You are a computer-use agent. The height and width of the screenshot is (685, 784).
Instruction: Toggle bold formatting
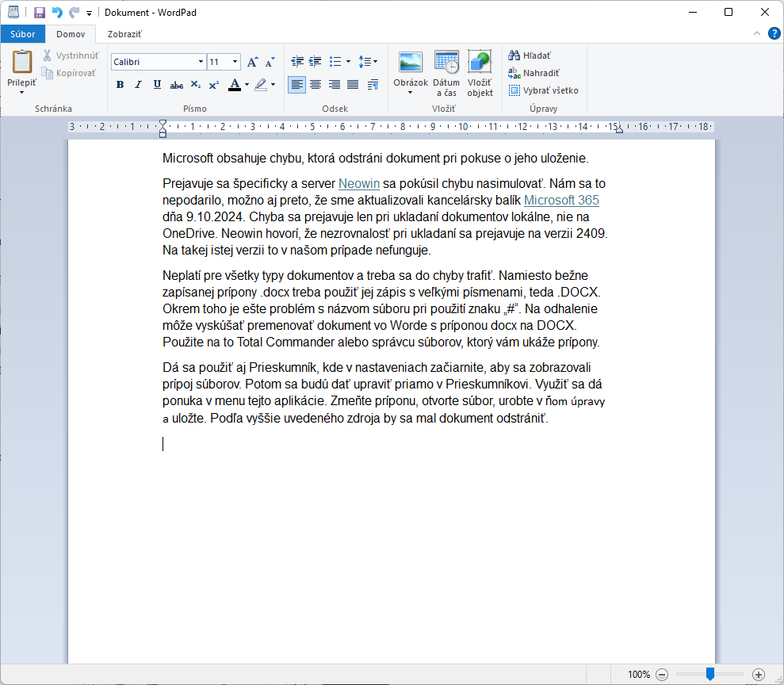click(120, 85)
